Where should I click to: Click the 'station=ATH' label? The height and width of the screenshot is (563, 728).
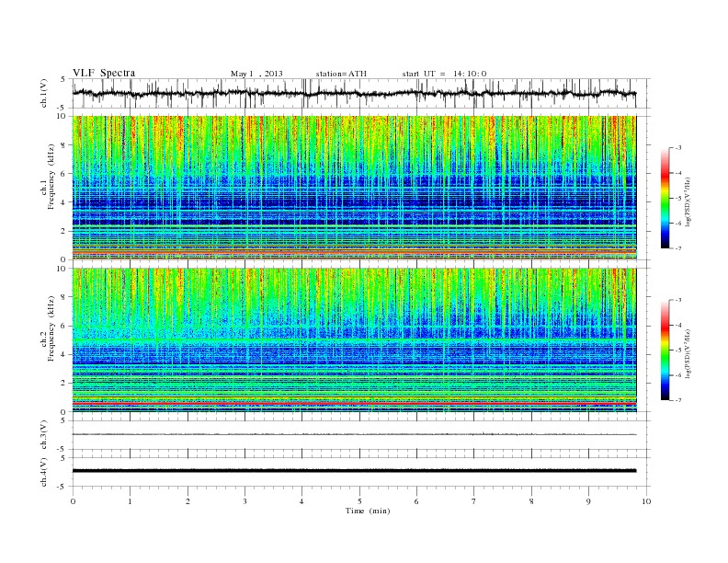[341, 74]
